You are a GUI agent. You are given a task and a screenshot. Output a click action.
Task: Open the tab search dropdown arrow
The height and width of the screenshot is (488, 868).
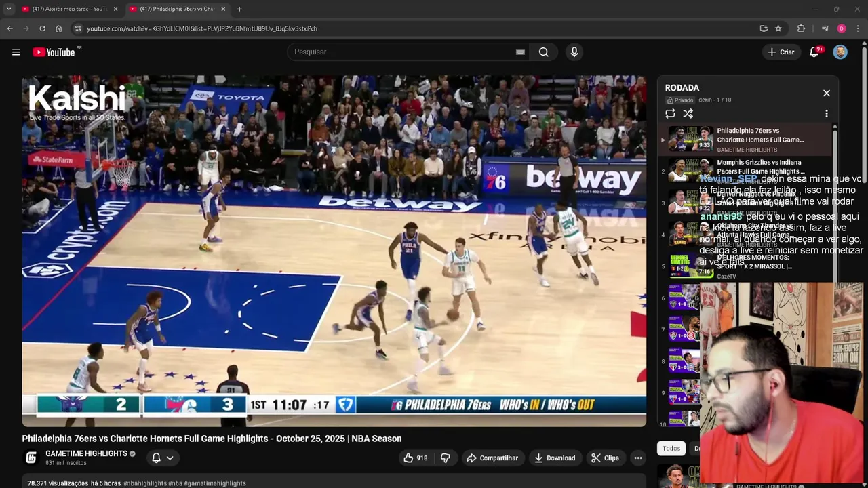point(9,9)
